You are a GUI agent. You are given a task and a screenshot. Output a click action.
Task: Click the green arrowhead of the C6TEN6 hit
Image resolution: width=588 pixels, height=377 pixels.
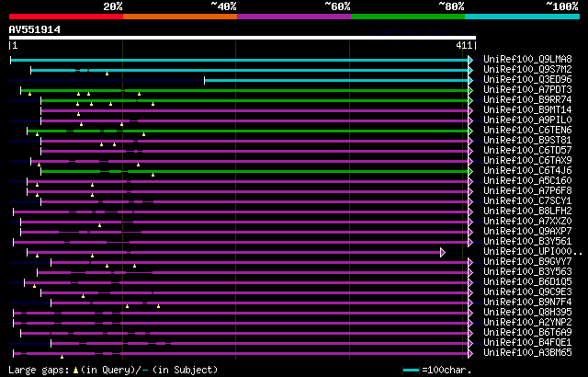tap(470, 131)
